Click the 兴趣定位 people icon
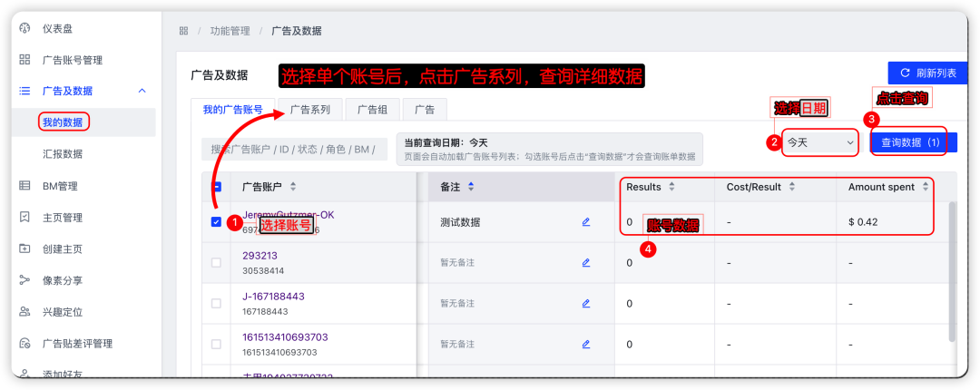The image size is (980, 390). (25, 312)
